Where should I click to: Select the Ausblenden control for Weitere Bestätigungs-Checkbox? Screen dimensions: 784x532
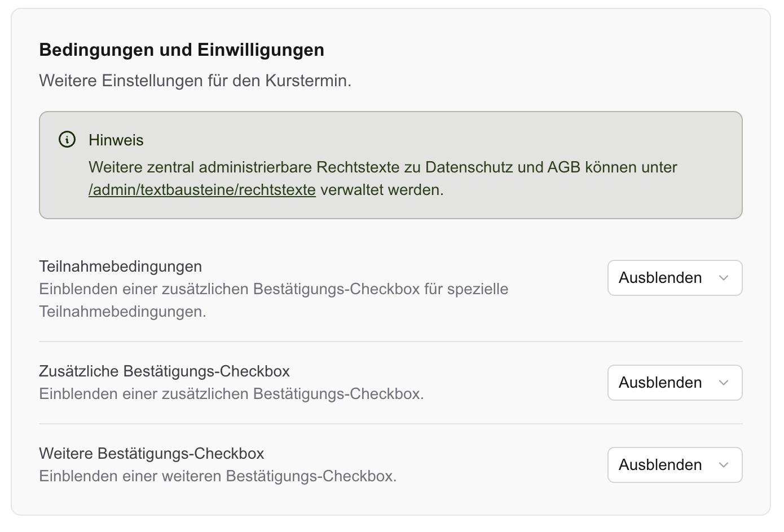[675, 465]
